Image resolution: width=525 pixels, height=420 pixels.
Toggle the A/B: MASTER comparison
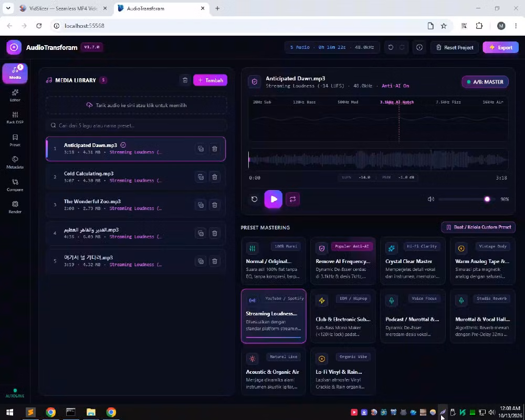point(485,82)
